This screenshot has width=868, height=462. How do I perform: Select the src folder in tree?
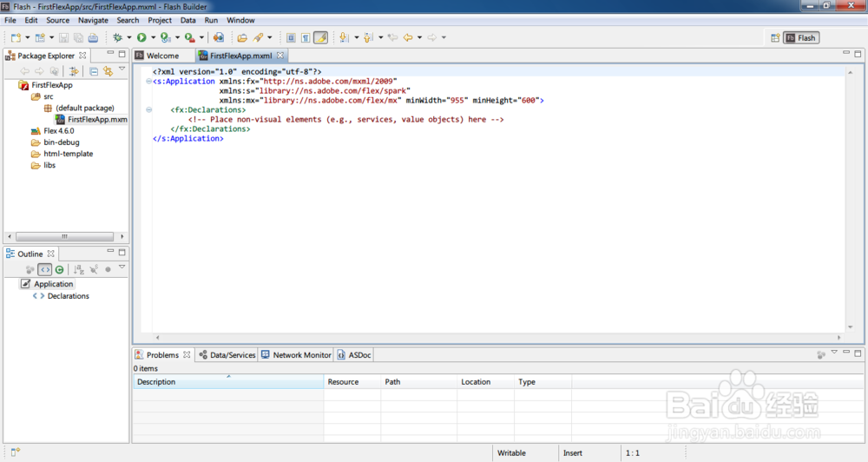(43, 96)
